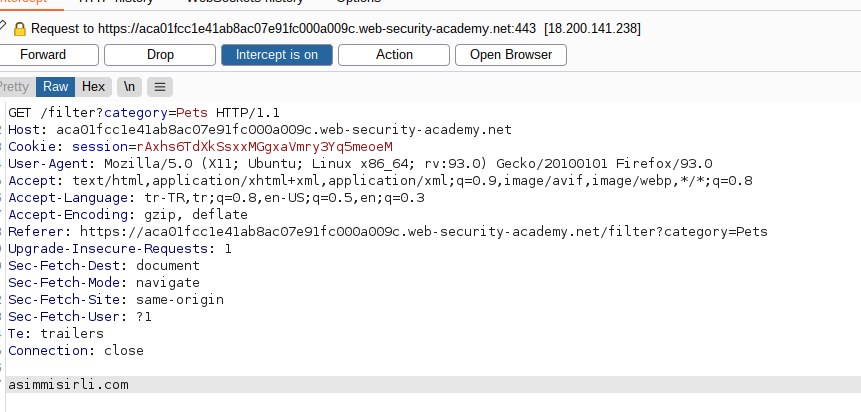Place cursor on the GET /filter request line

coord(144,113)
